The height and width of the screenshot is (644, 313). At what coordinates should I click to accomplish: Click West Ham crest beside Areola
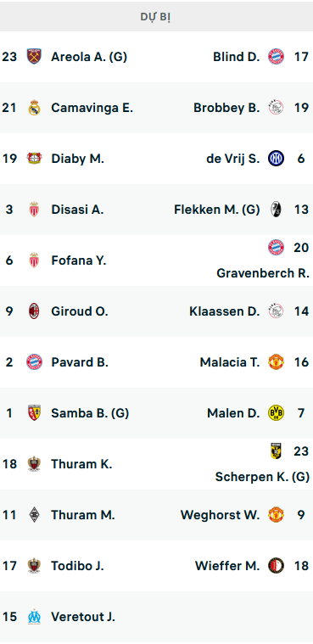click(34, 57)
